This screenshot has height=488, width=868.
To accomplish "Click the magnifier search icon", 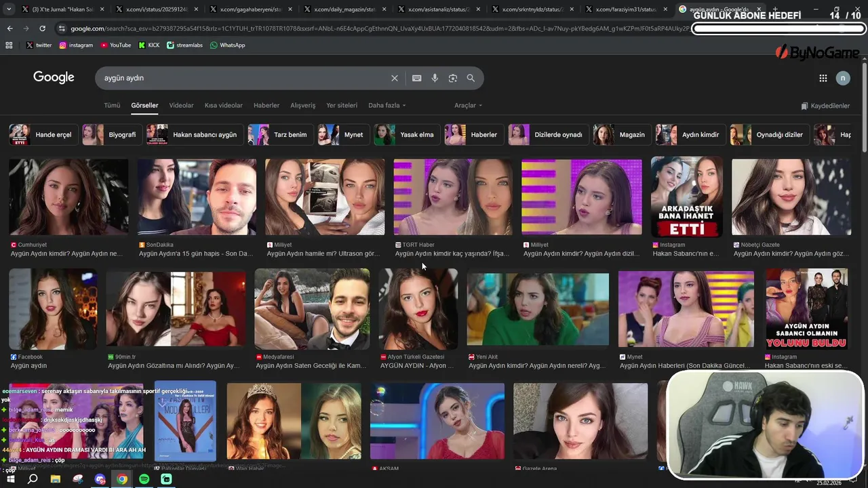I will (471, 78).
